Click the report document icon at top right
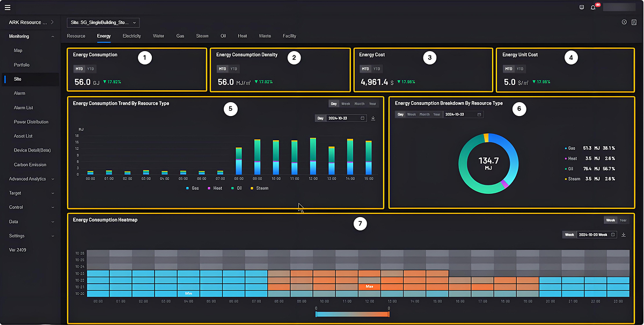Viewport: 644px width, 325px height. 634,22
